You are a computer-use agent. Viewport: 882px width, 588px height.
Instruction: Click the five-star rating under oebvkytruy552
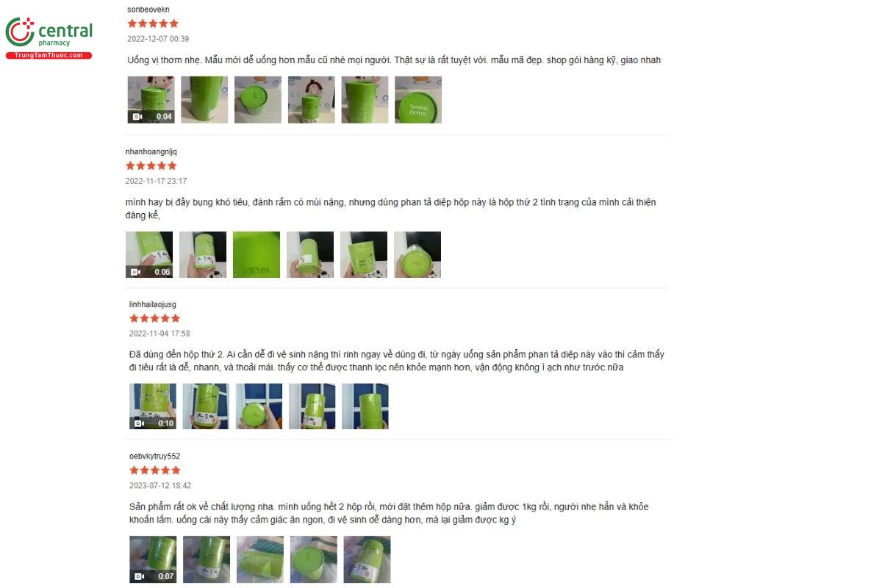pos(154,470)
